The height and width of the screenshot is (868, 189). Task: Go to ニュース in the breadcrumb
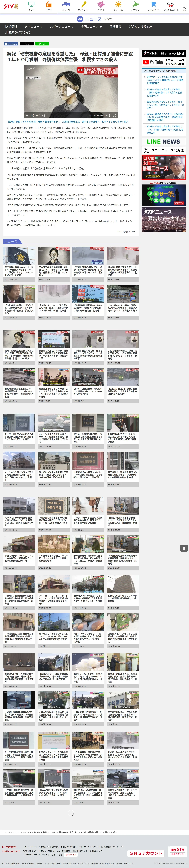[16, 832]
